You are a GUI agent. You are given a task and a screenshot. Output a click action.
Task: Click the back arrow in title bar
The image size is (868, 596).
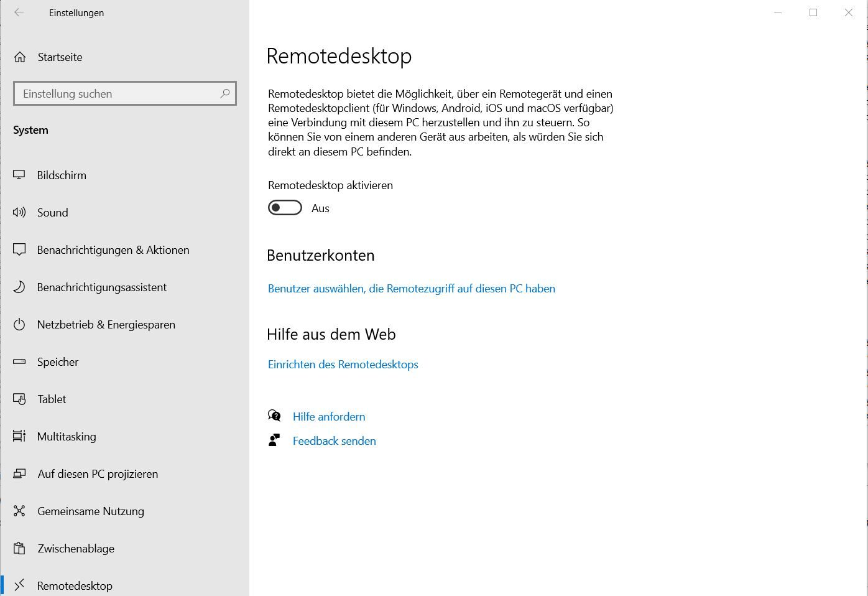coord(19,12)
